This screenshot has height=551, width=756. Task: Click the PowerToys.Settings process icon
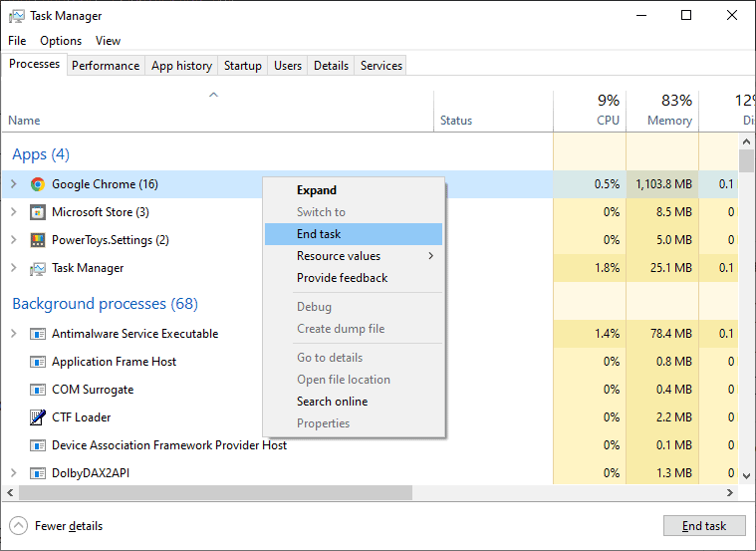(38, 240)
